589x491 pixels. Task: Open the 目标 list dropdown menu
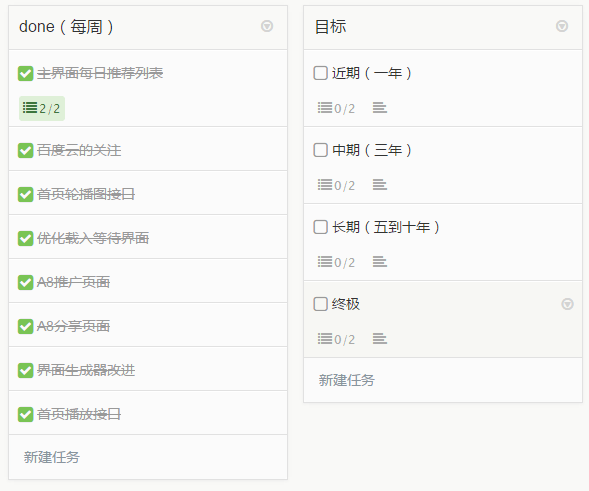(x=562, y=26)
